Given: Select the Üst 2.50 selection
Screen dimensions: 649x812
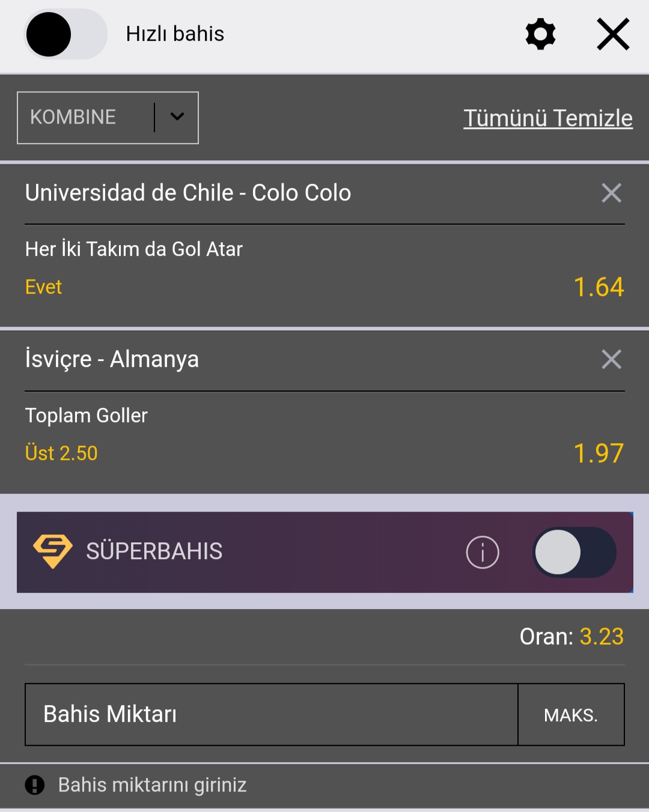Looking at the screenshot, I should click(61, 453).
